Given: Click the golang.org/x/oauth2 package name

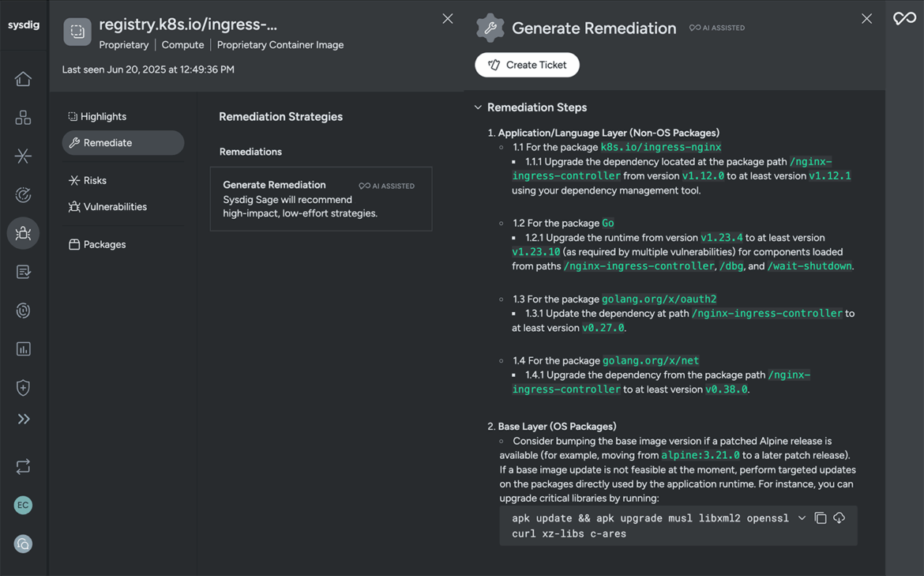Looking at the screenshot, I should (x=659, y=299).
